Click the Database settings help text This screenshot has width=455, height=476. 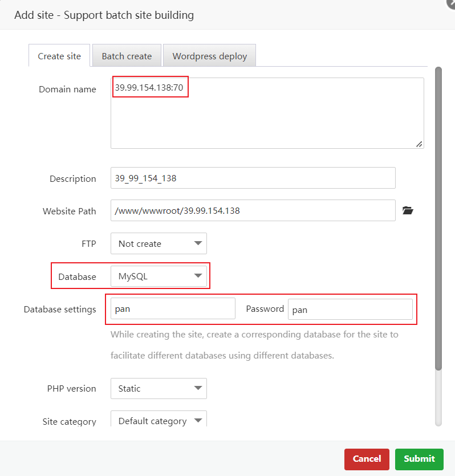pyautogui.click(x=254, y=345)
